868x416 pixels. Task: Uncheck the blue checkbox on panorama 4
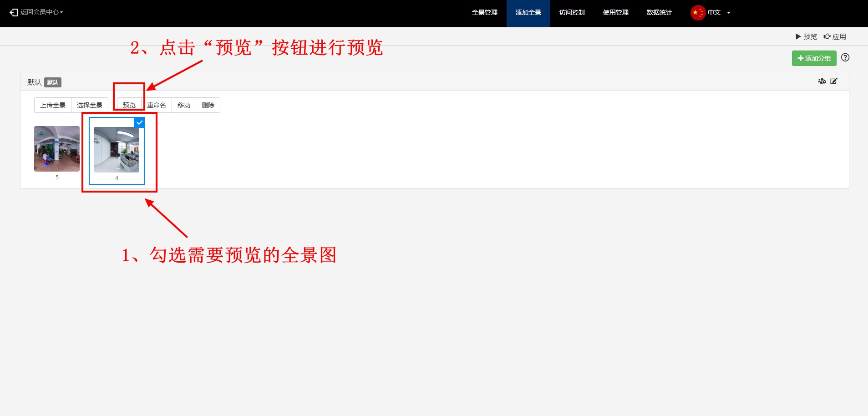tap(140, 122)
